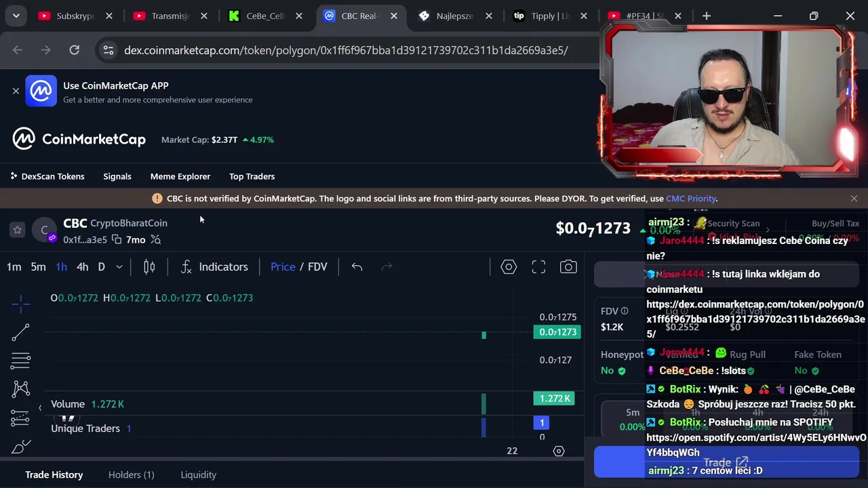Open the browser tab search dropdown
Screen dimensions: 868x488
tap(16, 16)
